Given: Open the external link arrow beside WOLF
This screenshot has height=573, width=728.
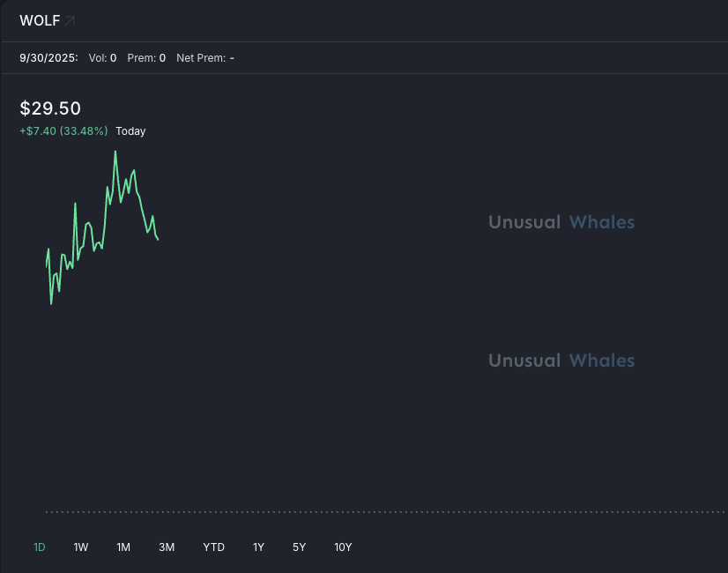Looking at the screenshot, I should coord(71,20).
